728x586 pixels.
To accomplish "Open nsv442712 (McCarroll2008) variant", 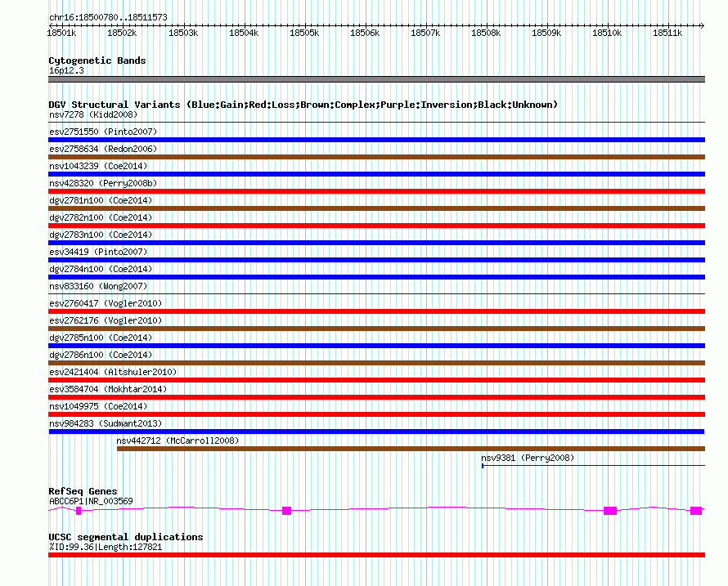I will [x=178, y=441].
